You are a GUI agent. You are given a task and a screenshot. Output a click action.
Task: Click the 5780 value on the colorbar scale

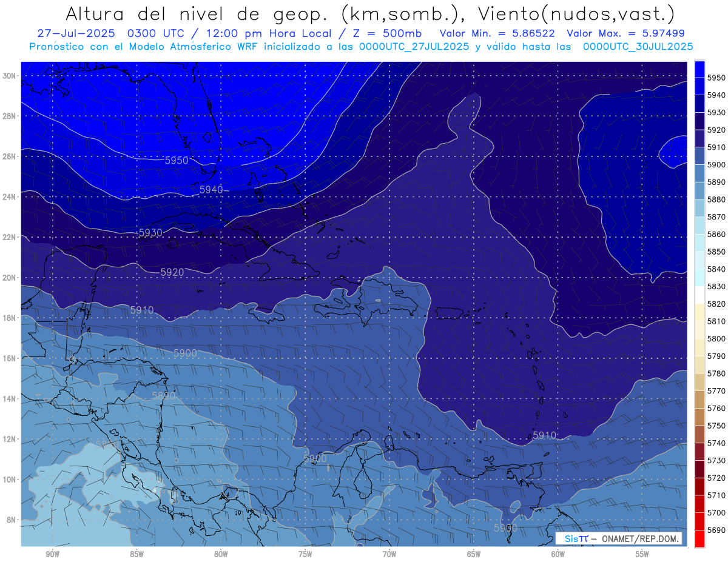click(716, 373)
